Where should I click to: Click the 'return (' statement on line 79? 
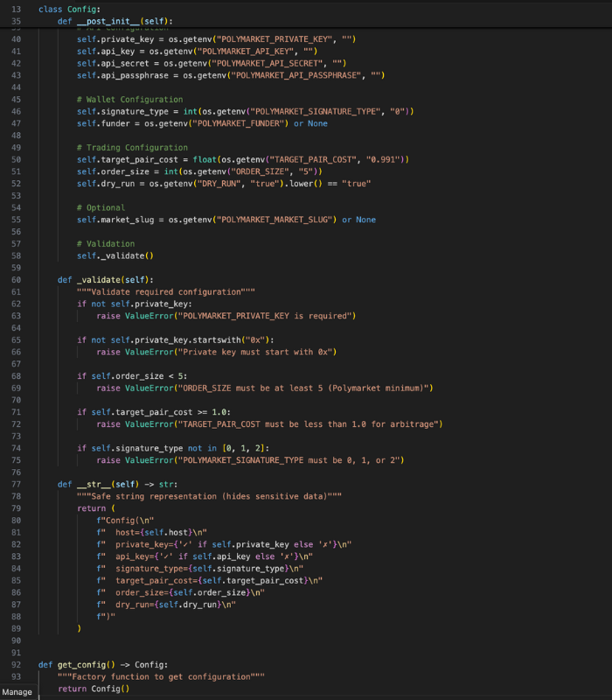(x=96, y=509)
